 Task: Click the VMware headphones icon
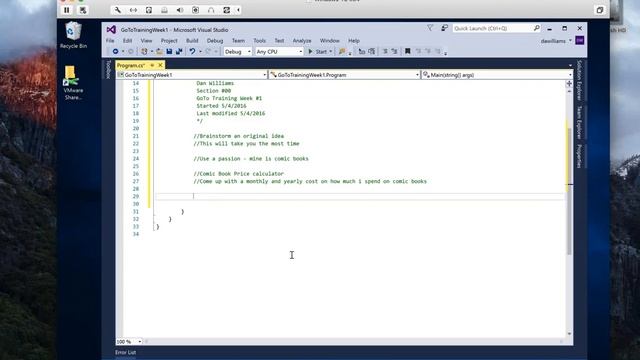[211, 10]
